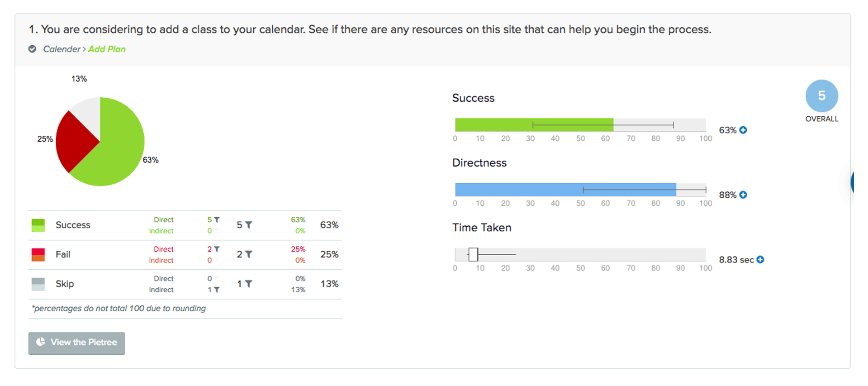Click the green Success pie slice
The height and width of the screenshot is (386, 868).
coord(118,145)
